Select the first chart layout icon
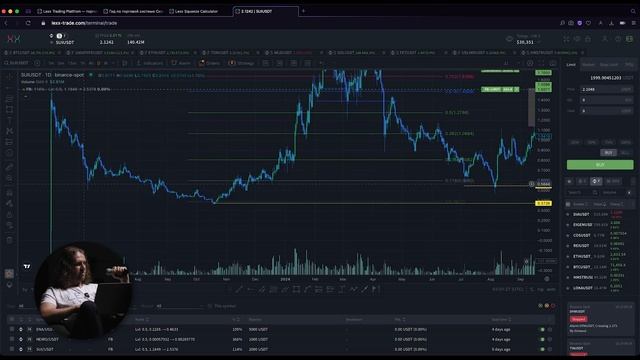The image size is (640, 360). tap(266, 63)
